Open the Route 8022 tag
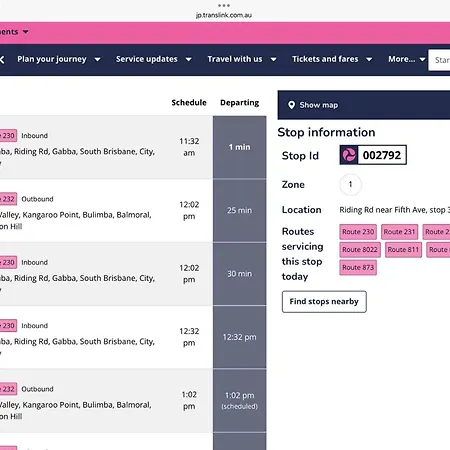The height and width of the screenshot is (450, 450). 360,249
